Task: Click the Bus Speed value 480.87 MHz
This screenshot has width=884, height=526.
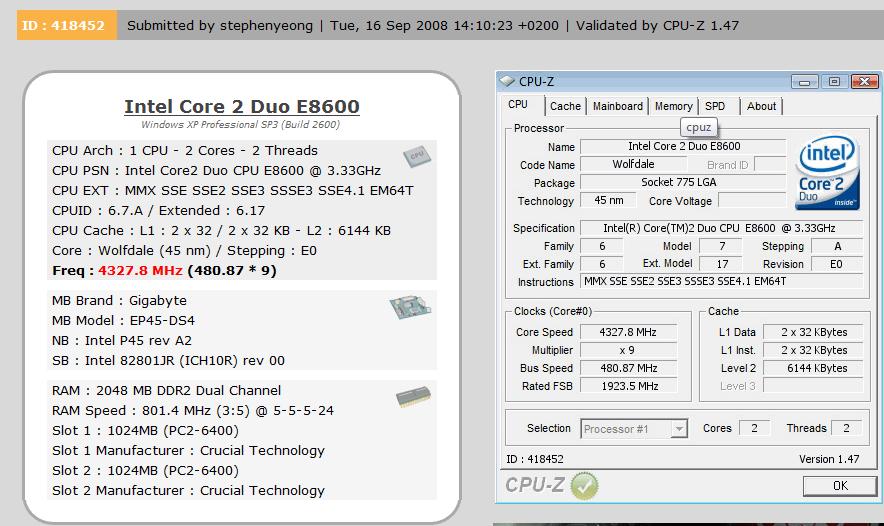Action: click(628, 369)
